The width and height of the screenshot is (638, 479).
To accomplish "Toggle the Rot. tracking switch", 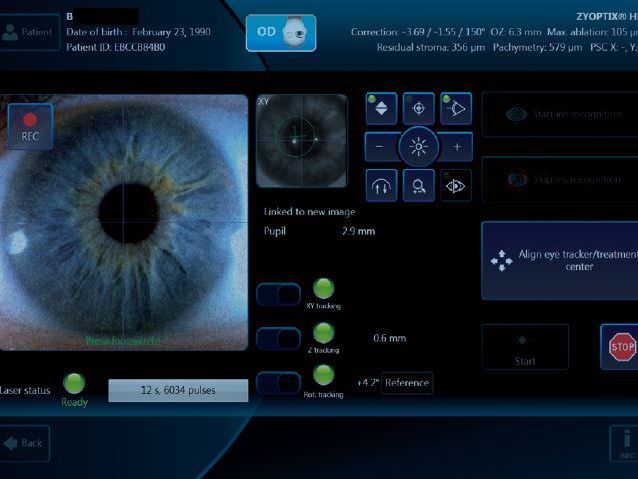I will (278, 383).
